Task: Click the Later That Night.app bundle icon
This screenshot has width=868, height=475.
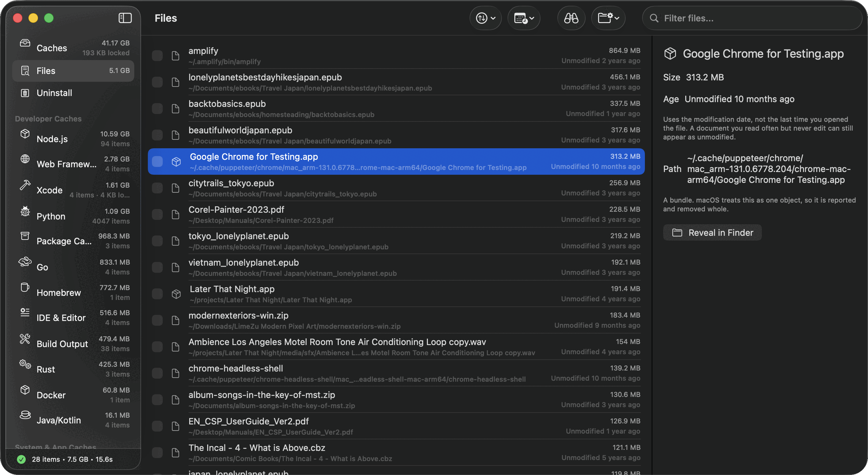Action: click(176, 294)
